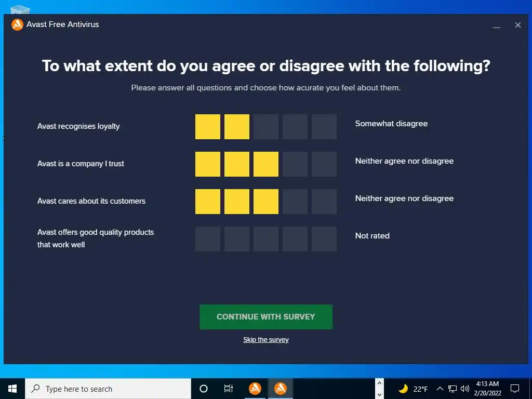This screenshot has height=399, width=532.
Task: Choose second square for 'Avast cares about its customers'
Action: point(237,202)
